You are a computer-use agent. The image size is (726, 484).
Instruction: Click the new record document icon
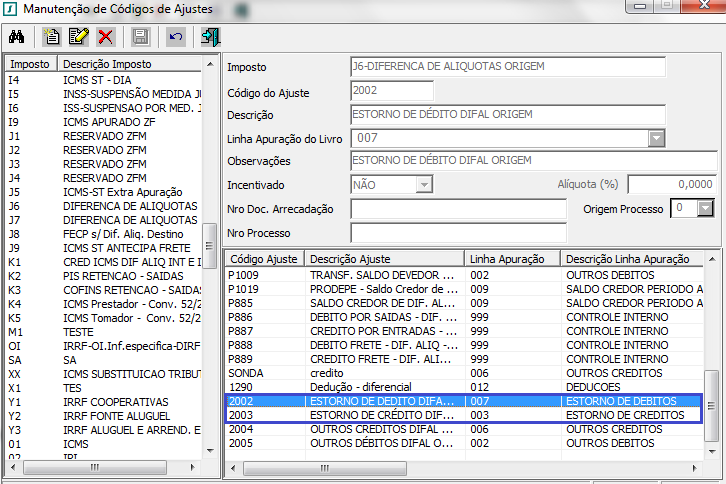[x=53, y=37]
